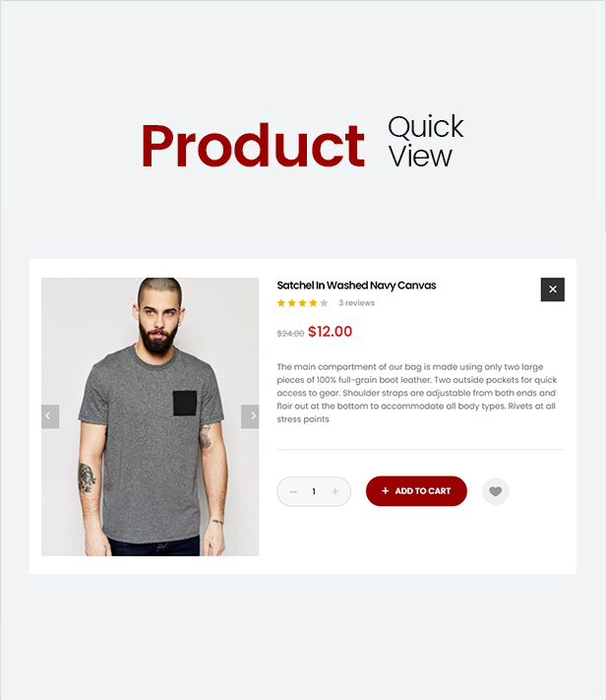Viewport: 606px width, 700px height.
Task: Decrease quantity with the minus icon
Action: 293,491
